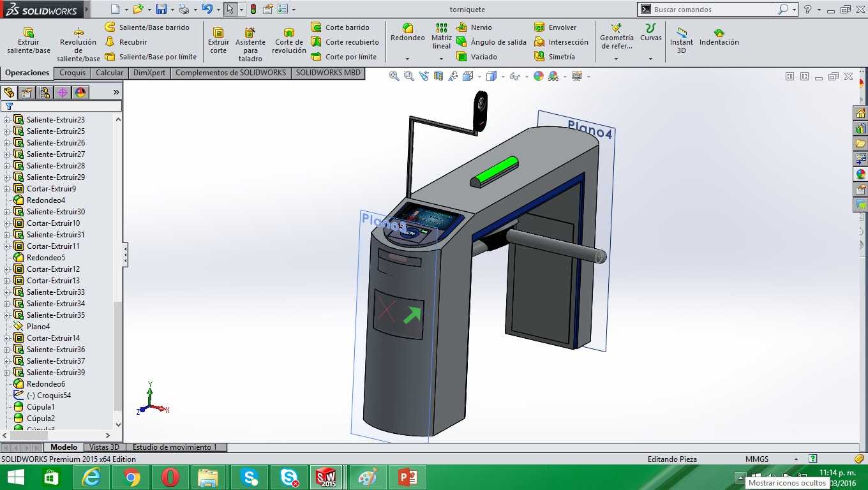Select the Extruir saliente/base tool
The image size is (868, 490).
[x=28, y=41]
